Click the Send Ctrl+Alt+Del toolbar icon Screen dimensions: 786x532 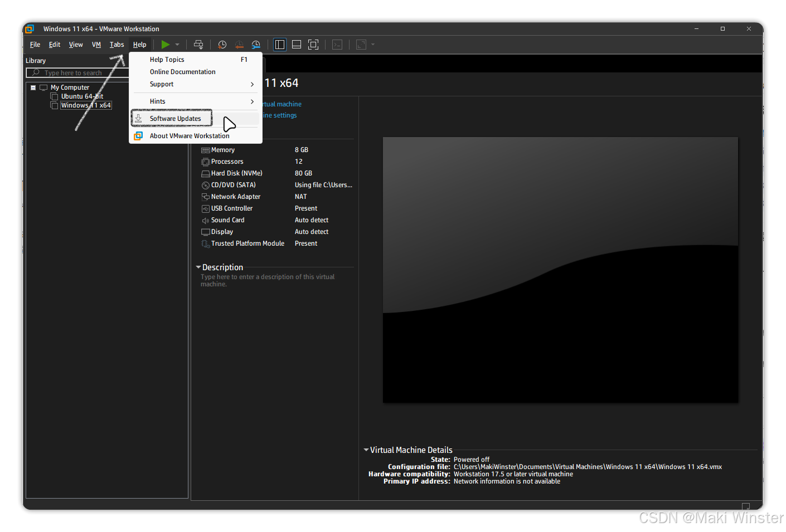pos(198,45)
